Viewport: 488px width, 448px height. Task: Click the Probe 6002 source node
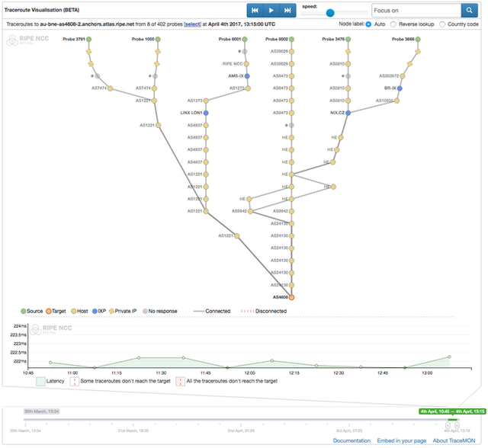click(291, 39)
